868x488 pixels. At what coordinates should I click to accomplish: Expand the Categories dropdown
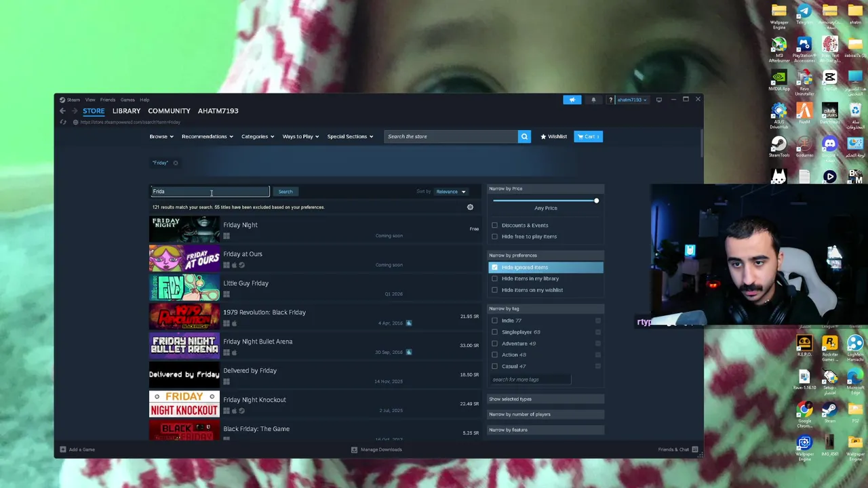click(258, 136)
